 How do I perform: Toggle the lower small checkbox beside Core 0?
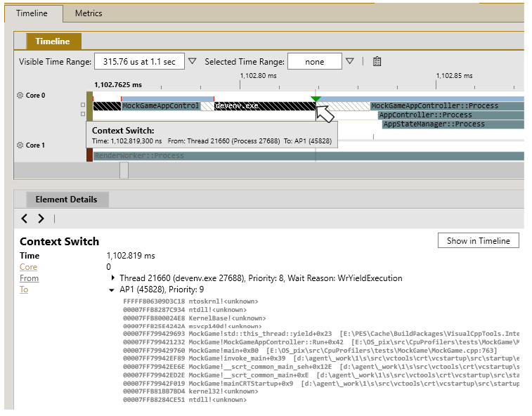point(83,114)
